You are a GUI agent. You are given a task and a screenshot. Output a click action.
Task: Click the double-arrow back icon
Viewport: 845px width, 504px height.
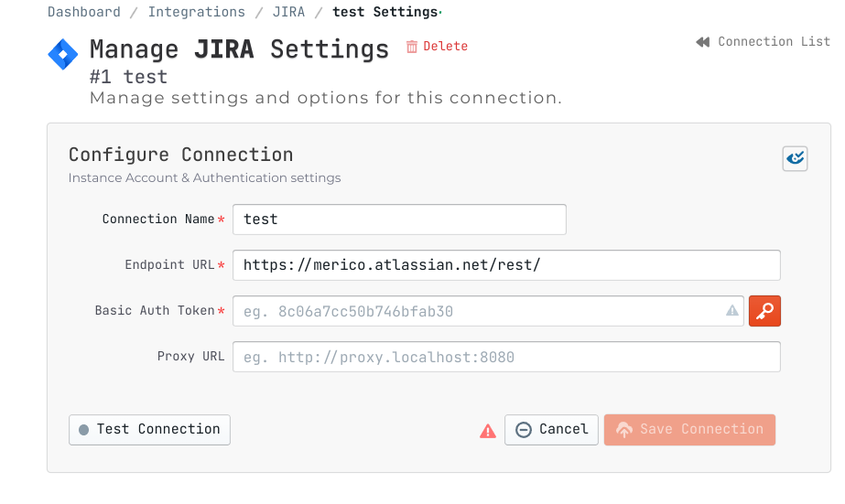click(x=703, y=42)
